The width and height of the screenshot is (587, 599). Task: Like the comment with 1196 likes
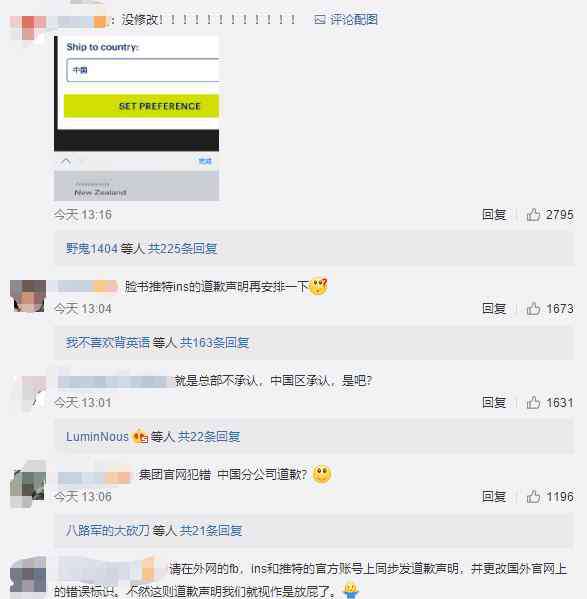click(533, 497)
